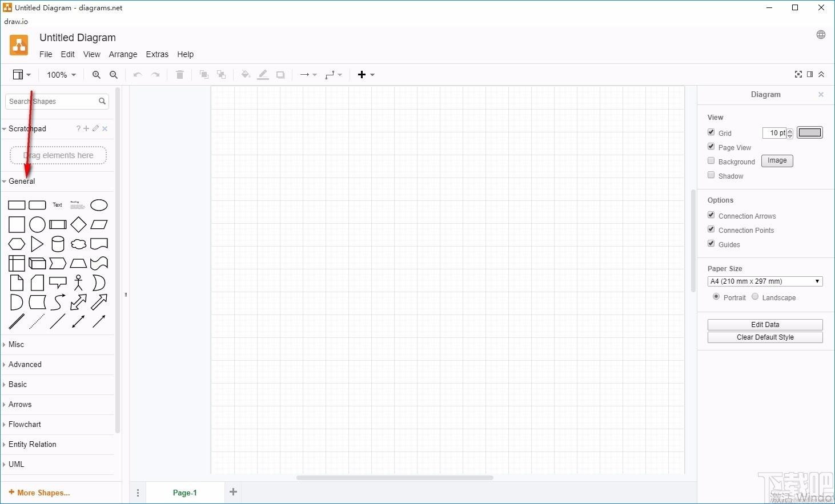Open the Paper Size A4 dropdown
This screenshot has width=835, height=504.
[x=765, y=281]
